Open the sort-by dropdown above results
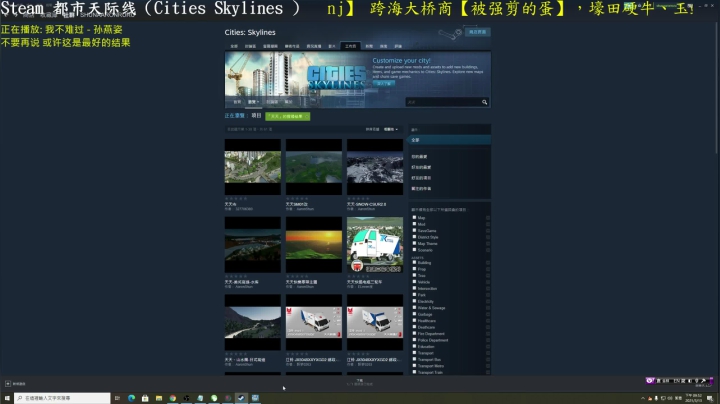 pos(391,129)
